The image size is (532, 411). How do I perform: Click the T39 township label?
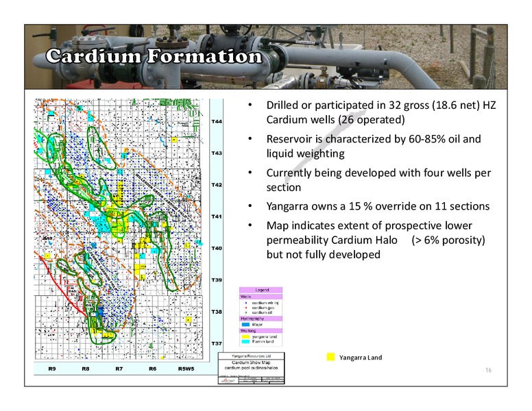point(217,279)
